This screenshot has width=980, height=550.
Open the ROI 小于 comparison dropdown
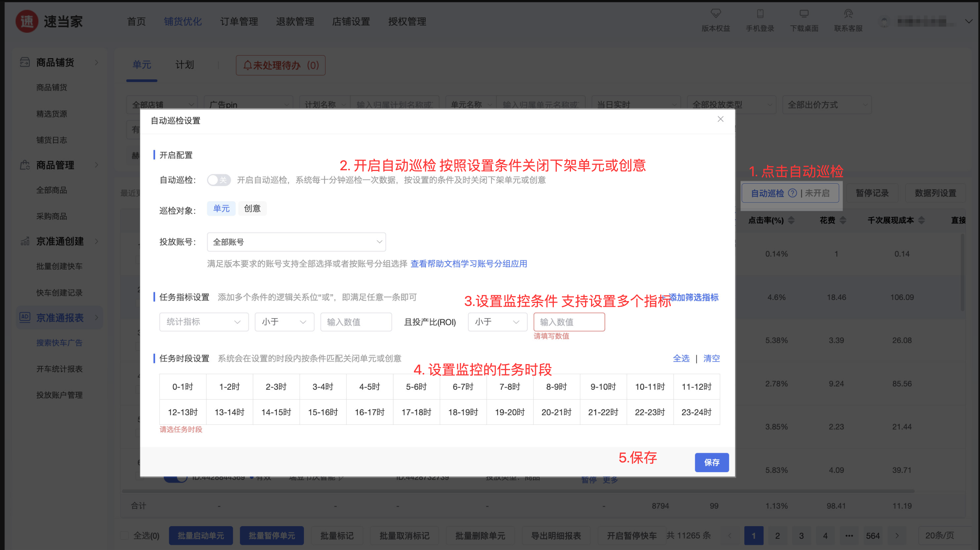(x=497, y=322)
